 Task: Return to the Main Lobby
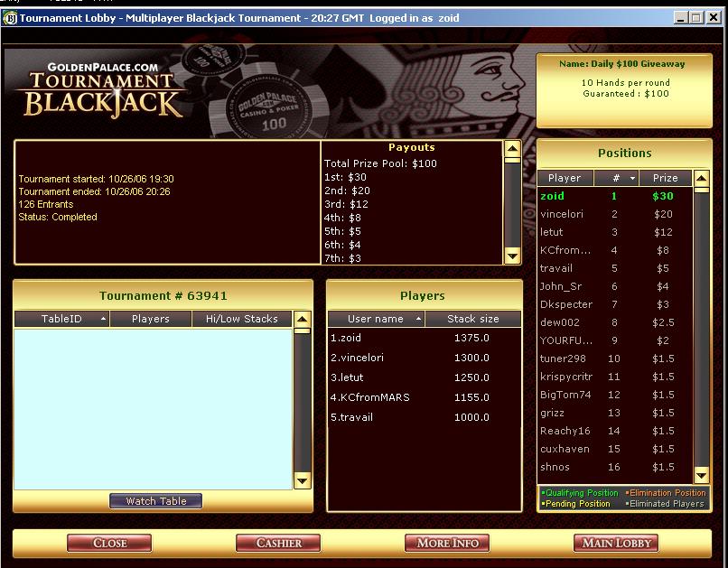point(616,543)
